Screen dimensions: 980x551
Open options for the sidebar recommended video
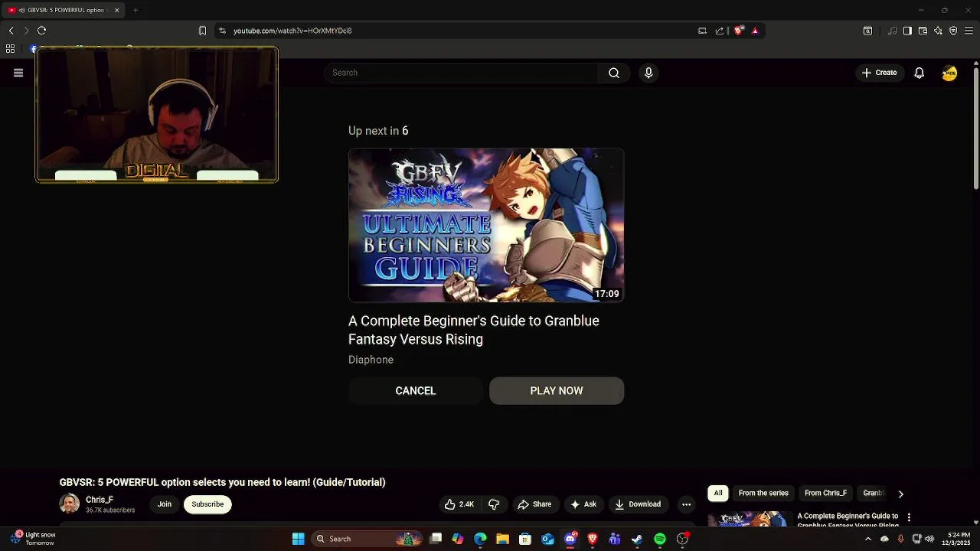point(909,517)
